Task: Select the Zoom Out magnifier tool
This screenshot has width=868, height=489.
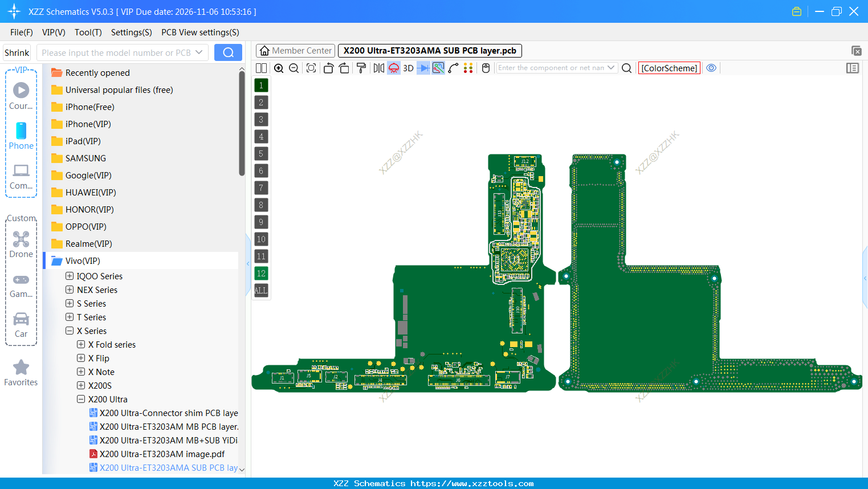Action: point(293,68)
